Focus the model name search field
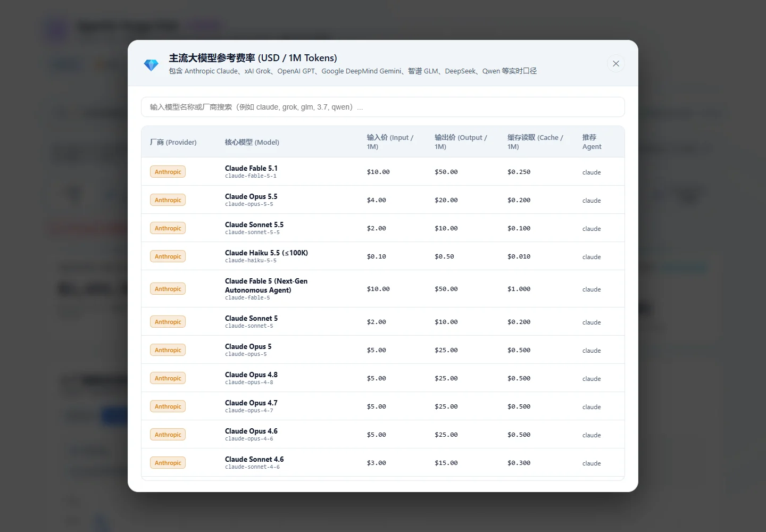This screenshot has width=766, height=532. (x=383, y=107)
